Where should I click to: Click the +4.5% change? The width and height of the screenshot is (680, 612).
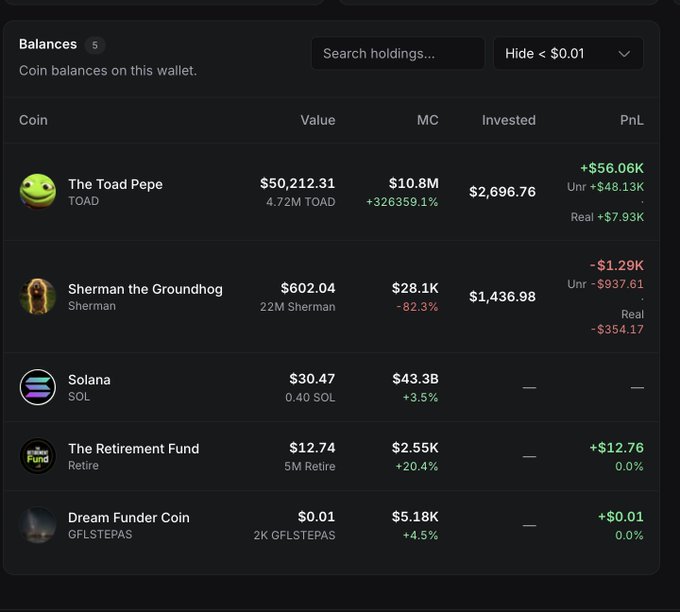[420, 536]
